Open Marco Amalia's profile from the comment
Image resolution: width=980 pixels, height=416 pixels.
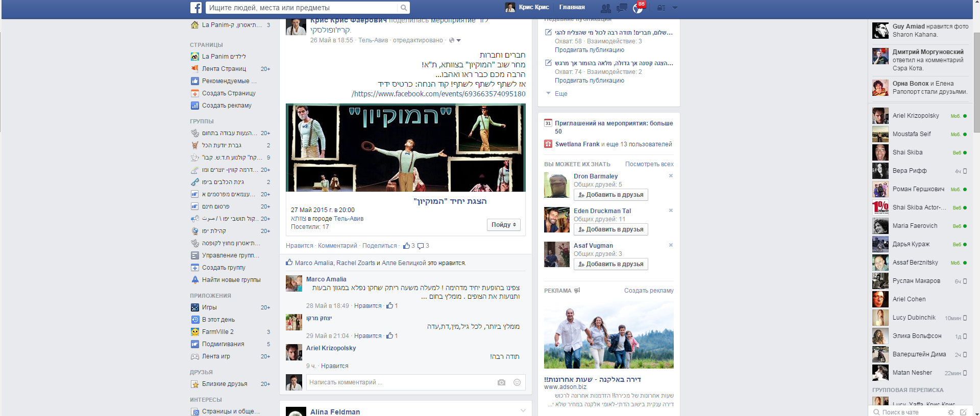pos(326,279)
